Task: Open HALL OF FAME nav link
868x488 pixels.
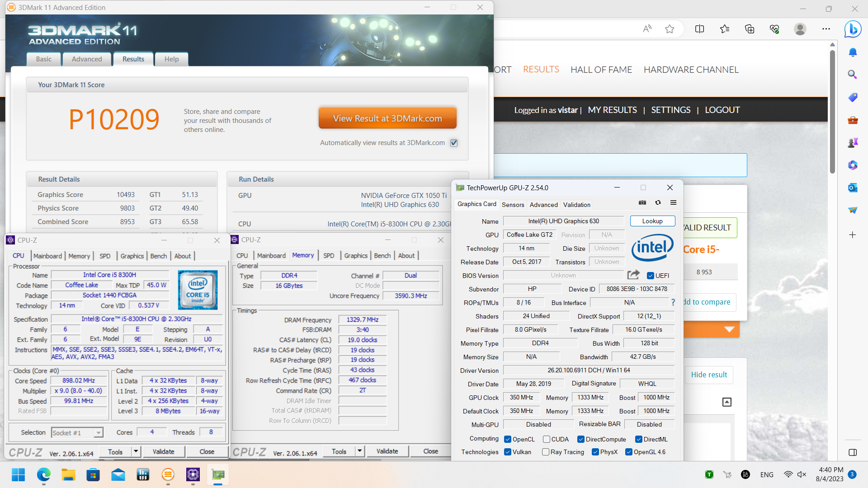Action: pos(601,70)
